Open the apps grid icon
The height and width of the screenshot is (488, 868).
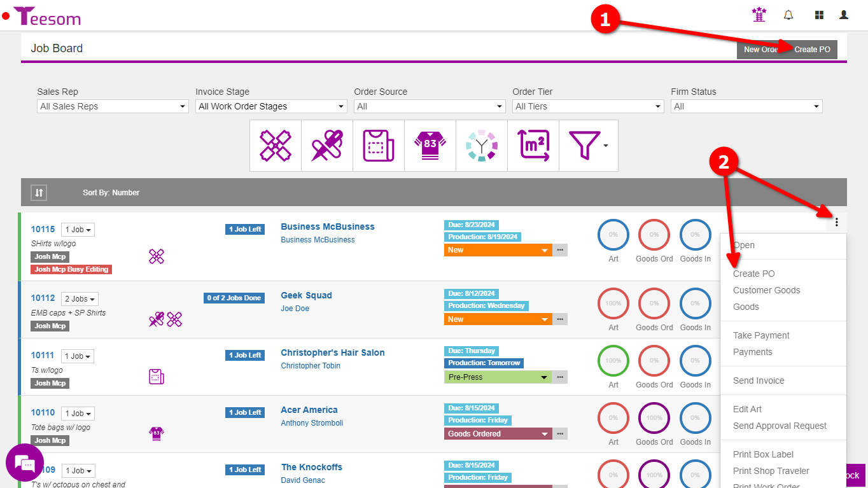[x=819, y=15]
